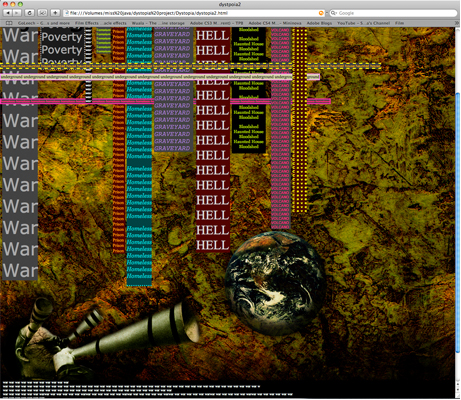The height and width of the screenshot is (400, 461).
Task: Click the blue vertical scrollbar thumb
Action: tap(457, 222)
